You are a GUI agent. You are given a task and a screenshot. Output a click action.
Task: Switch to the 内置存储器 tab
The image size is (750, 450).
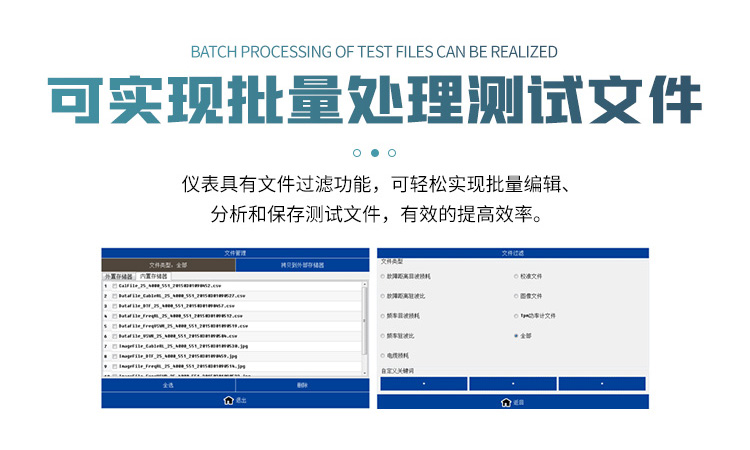tap(154, 276)
